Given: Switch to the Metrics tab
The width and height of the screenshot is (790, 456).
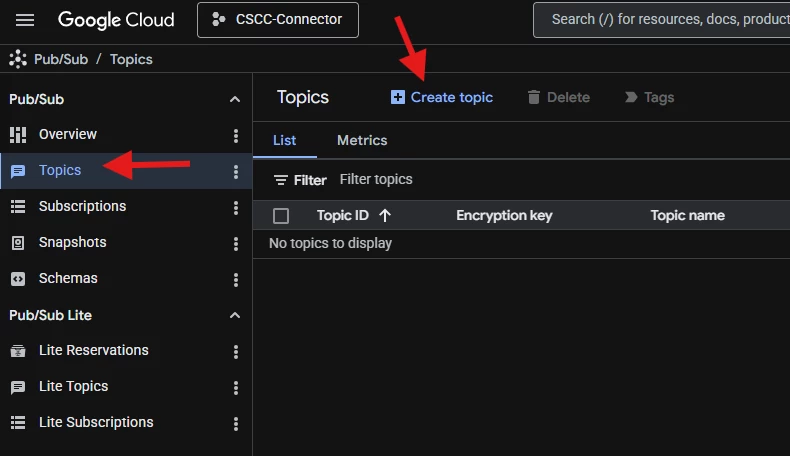Looking at the screenshot, I should 362,141.
